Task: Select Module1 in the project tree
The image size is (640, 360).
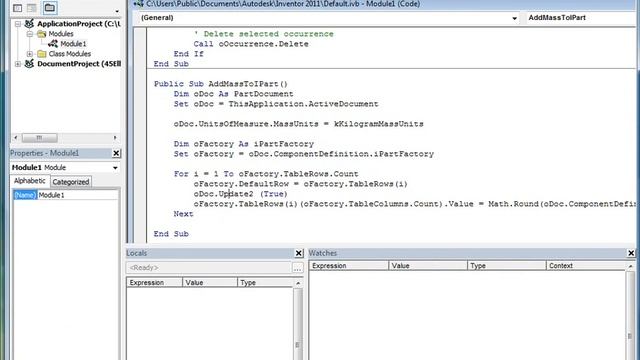Action: [73, 44]
